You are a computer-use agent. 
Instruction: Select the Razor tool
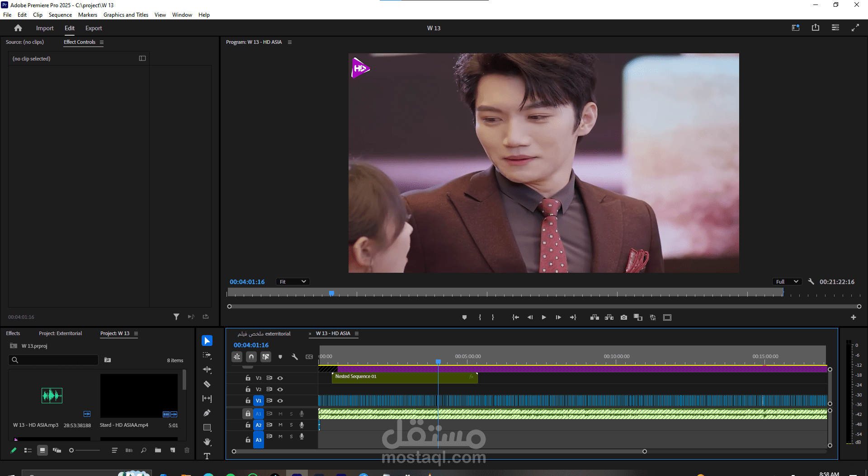coord(207,384)
